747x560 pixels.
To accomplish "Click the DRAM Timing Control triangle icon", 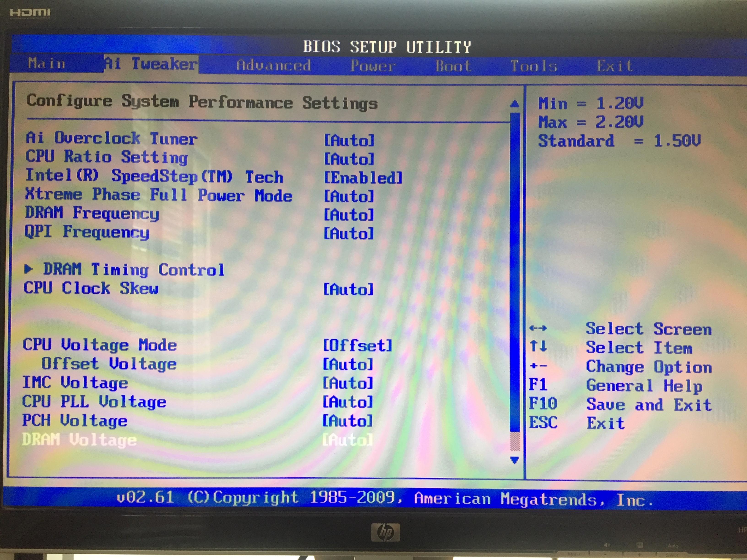I will pos(29,269).
